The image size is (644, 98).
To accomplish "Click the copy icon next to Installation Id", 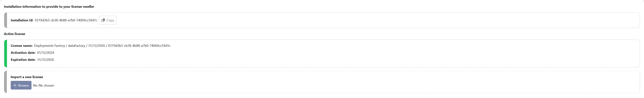I will [x=103, y=20].
